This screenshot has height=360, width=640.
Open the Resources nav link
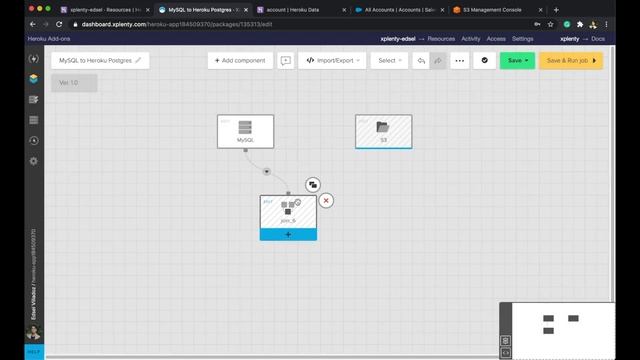pos(441,39)
